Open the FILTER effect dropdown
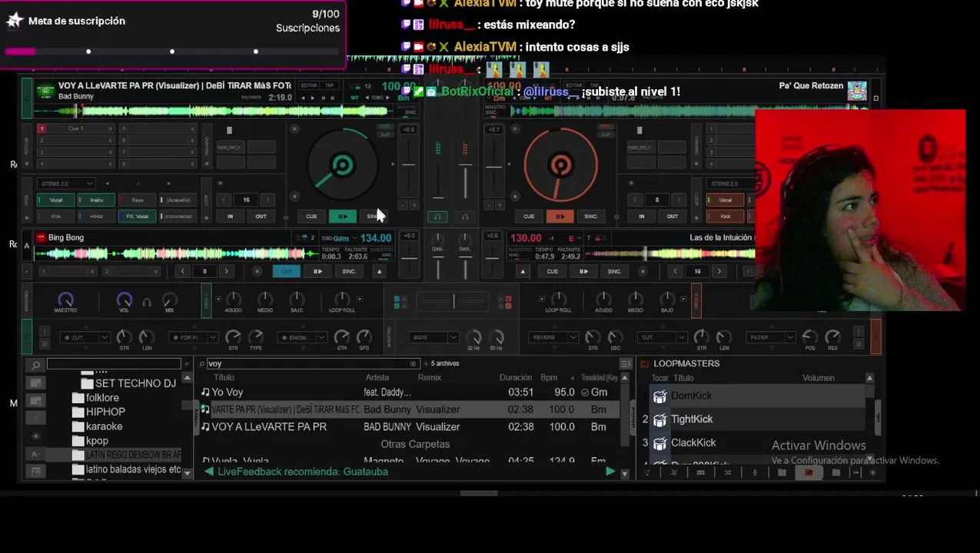The image size is (980, 553). coord(769,337)
